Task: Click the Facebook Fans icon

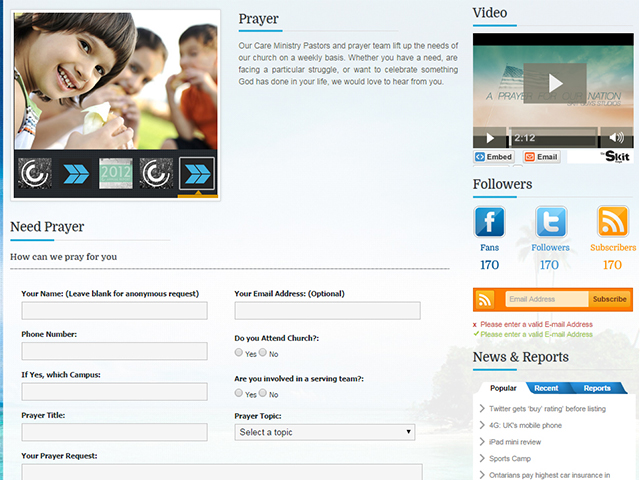Action: (x=489, y=222)
